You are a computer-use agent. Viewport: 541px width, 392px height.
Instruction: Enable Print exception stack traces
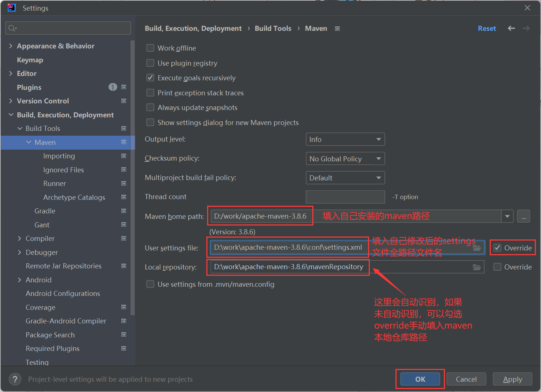pyautogui.click(x=150, y=93)
